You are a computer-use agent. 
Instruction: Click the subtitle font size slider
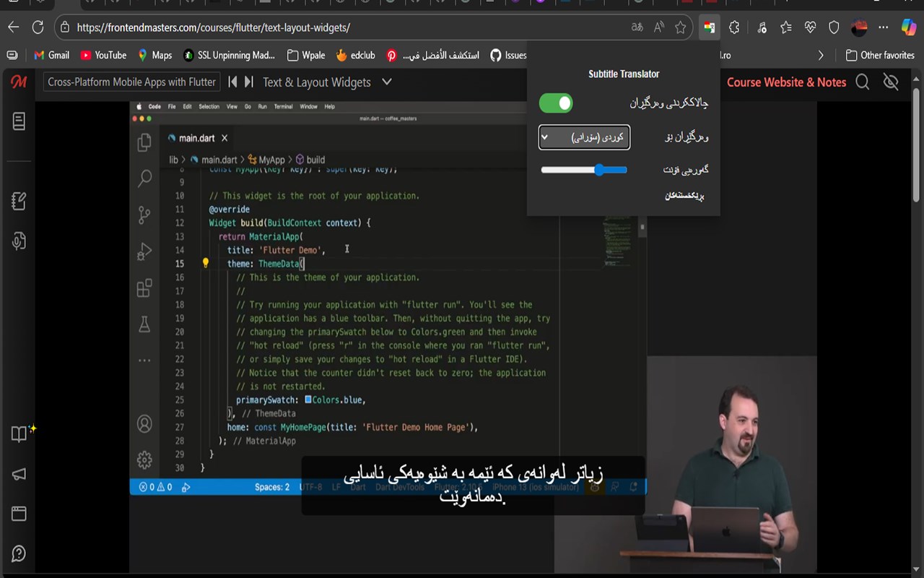pos(584,170)
